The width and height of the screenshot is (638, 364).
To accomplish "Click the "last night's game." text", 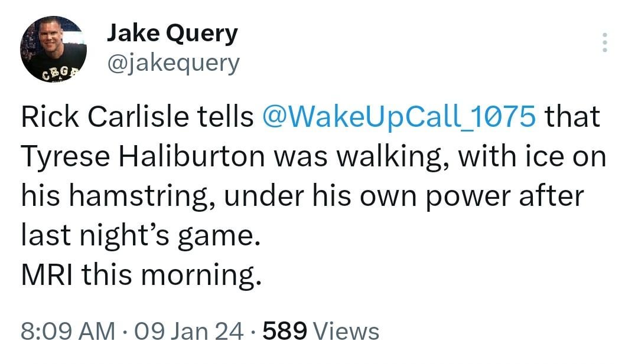I will (x=140, y=235).
